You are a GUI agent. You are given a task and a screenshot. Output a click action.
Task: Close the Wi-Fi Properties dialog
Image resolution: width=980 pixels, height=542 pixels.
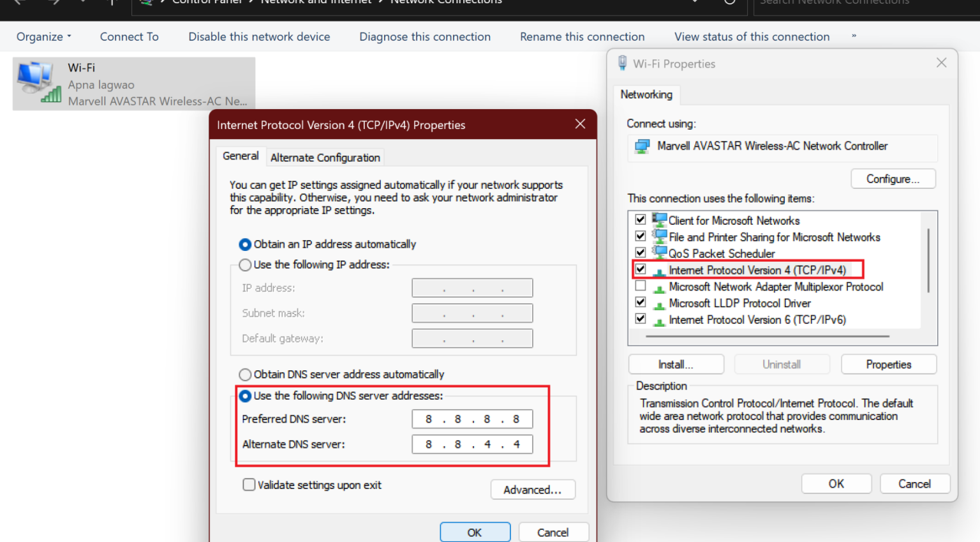pyautogui.click(x=941, y=63)
